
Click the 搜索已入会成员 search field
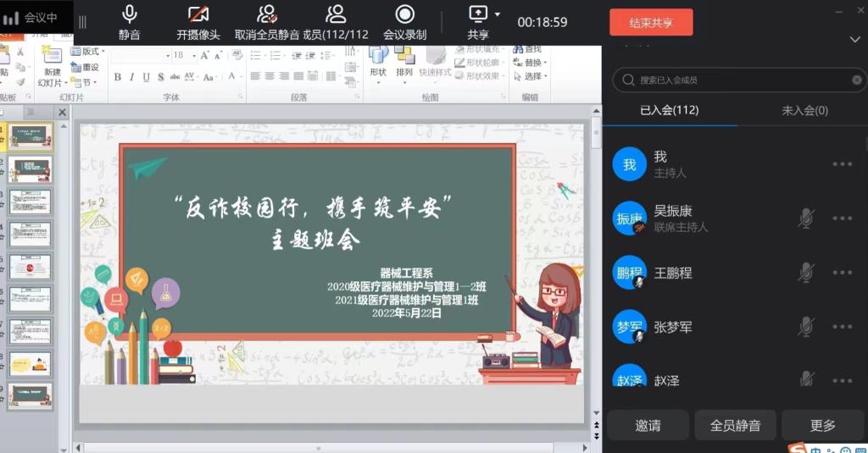737,80
